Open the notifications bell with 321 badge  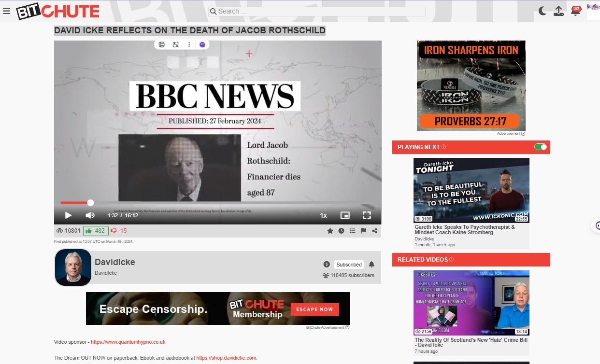(575, 11)
